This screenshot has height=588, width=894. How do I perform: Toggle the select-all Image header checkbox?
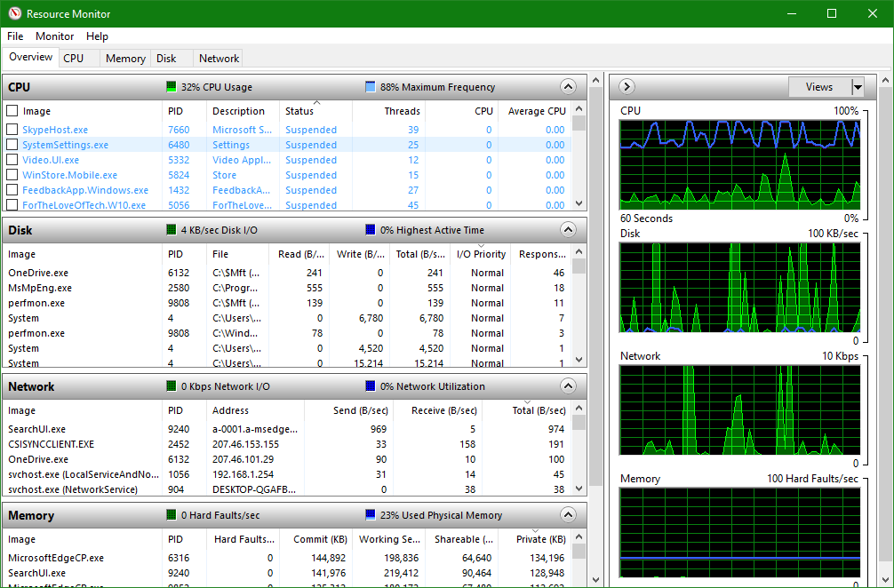(x=12, y=111)
